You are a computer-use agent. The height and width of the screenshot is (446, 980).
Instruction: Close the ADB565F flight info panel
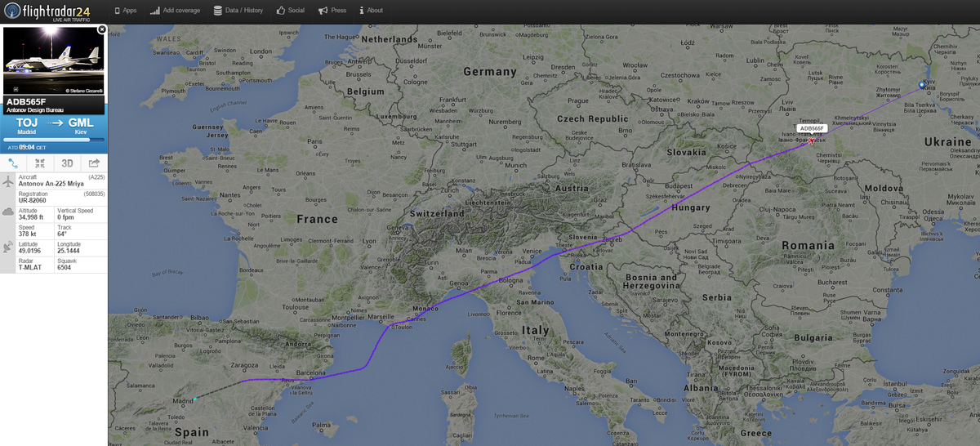101,29
